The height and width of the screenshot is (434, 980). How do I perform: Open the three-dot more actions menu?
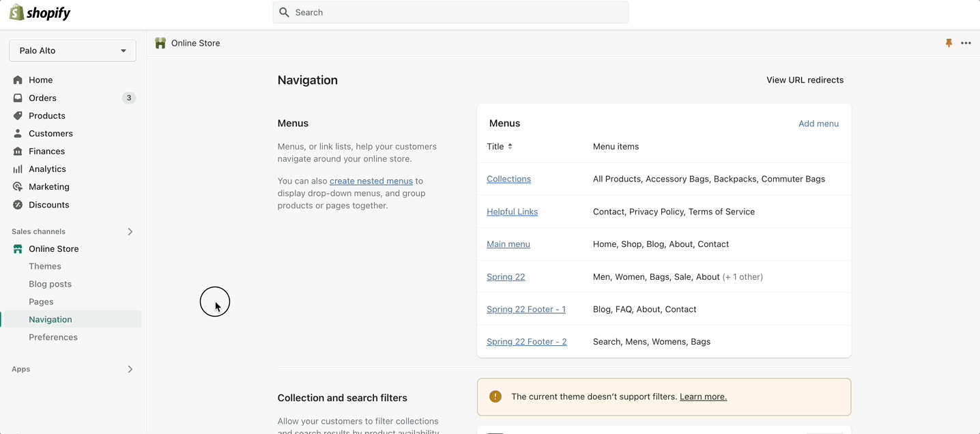point(966,43)
